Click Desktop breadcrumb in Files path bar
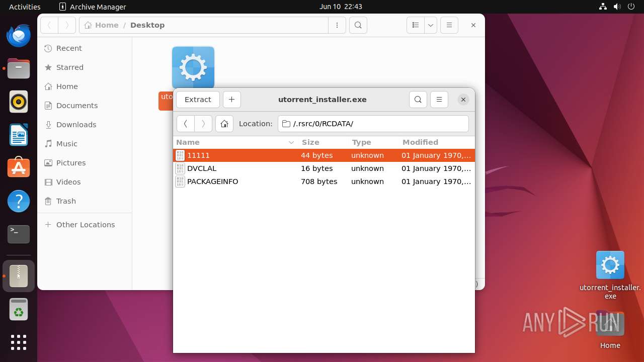This screenshot has height=362, width=644. point(147,25)
